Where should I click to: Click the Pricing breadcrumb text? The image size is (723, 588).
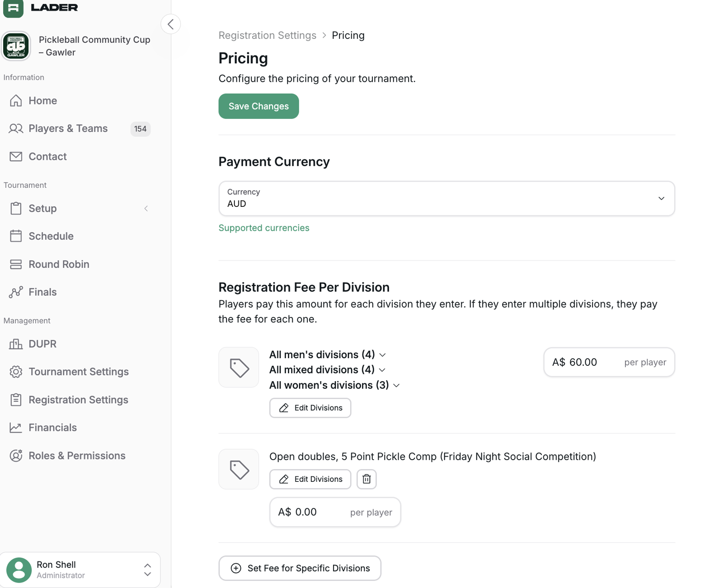(348, 35)
